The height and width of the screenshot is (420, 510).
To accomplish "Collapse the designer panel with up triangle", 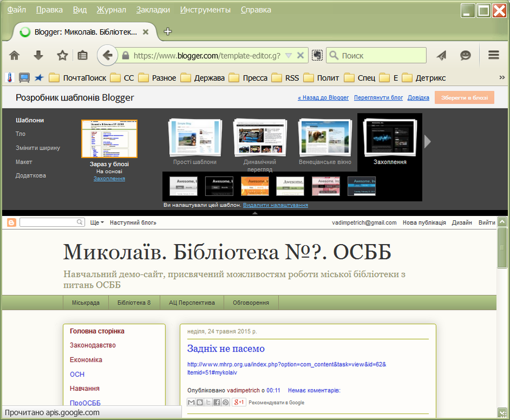I will click(255, 213).
